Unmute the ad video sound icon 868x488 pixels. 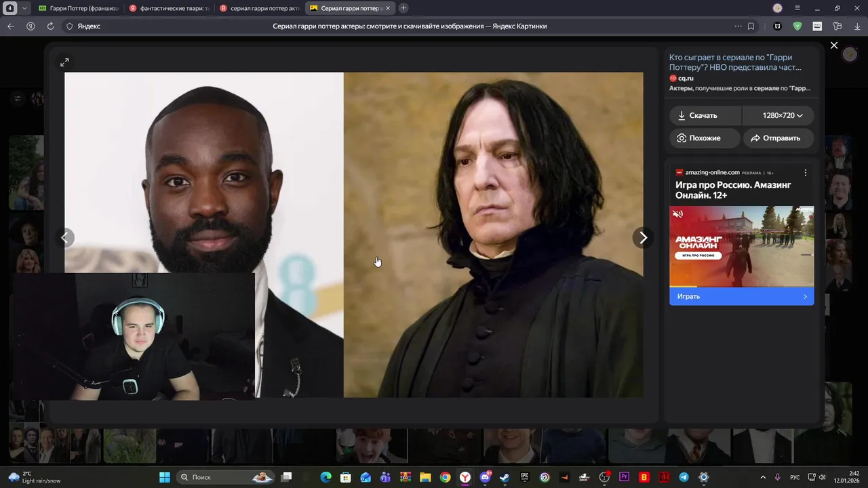coord(677,214)
